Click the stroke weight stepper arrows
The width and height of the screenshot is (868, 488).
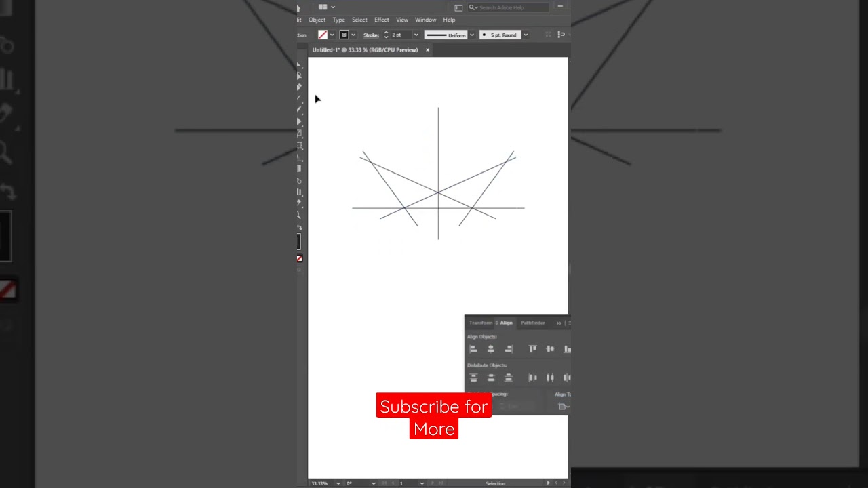[386, 35]
